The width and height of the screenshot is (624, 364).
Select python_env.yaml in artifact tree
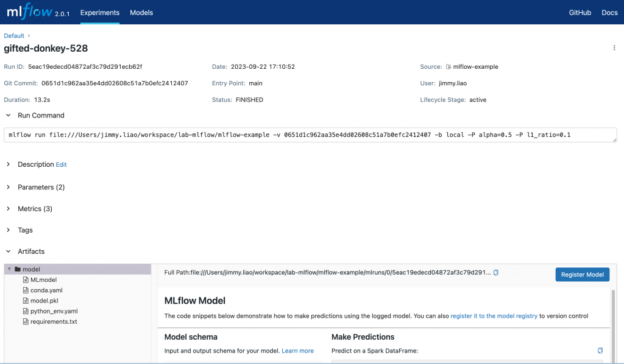point(54,311)
